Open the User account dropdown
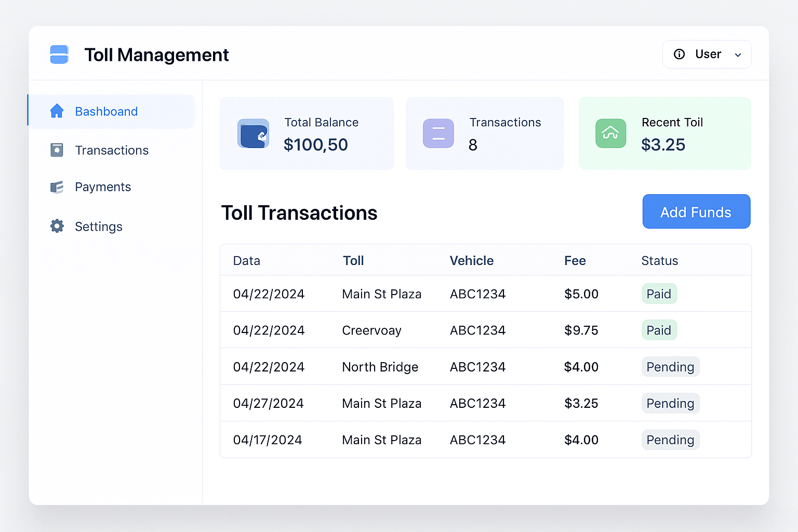Screen dimensions: 798x532 click(708, 54)
